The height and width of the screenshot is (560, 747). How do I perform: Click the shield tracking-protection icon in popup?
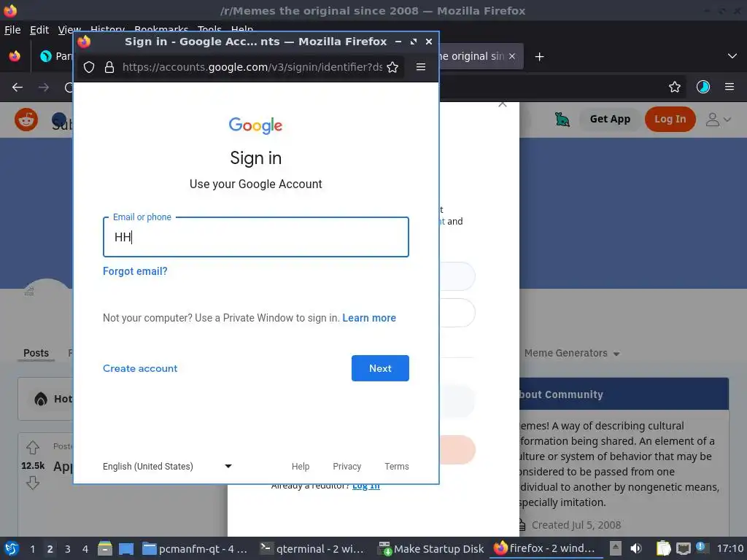(x=89, y=67)
